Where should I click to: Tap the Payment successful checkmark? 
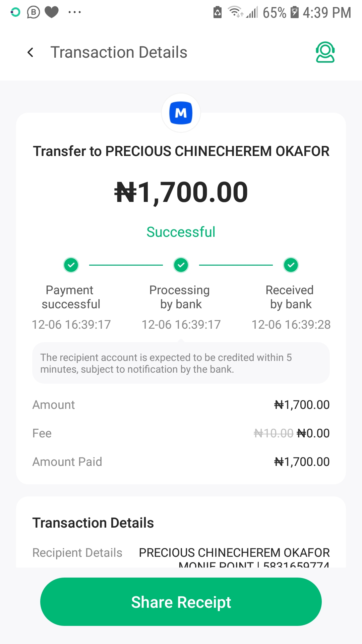click(x=71, y=265)
